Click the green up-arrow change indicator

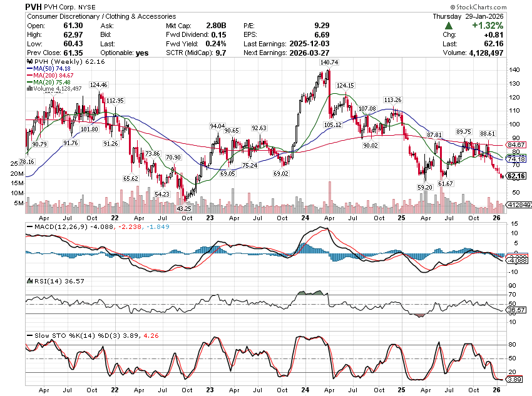pyautogui.click(x=449, y=26)
